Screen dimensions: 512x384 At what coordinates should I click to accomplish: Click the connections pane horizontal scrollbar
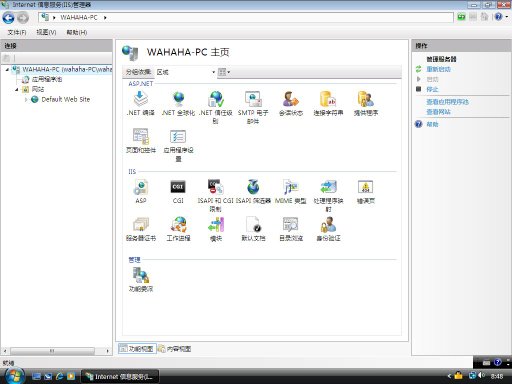[x=56, y=351]
